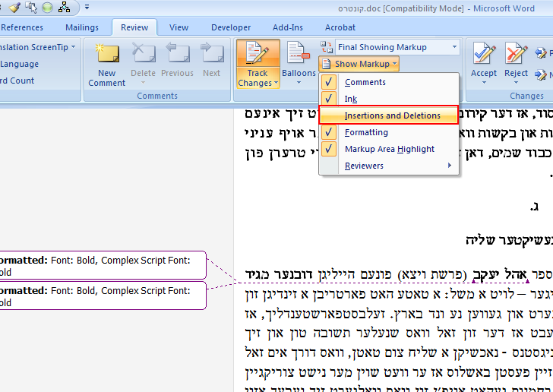Collapse the Show Markup menu button

click(x=359, y=64)
